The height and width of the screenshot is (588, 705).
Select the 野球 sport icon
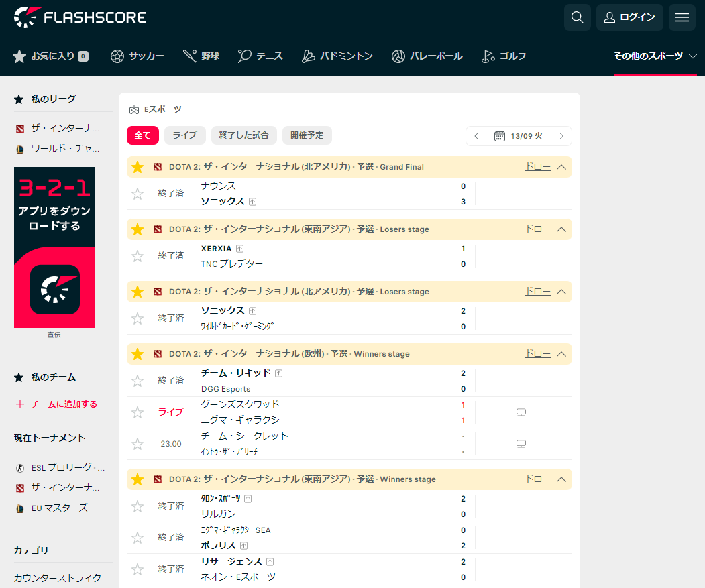189,56
